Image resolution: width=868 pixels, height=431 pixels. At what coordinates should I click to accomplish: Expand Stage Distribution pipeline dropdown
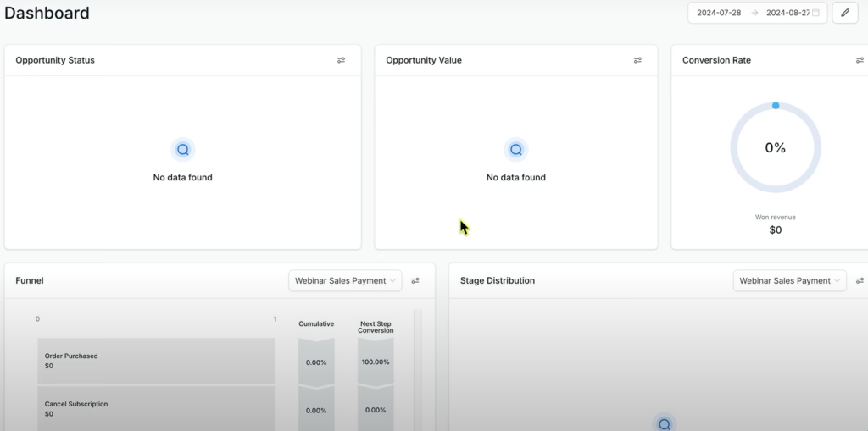789,280
